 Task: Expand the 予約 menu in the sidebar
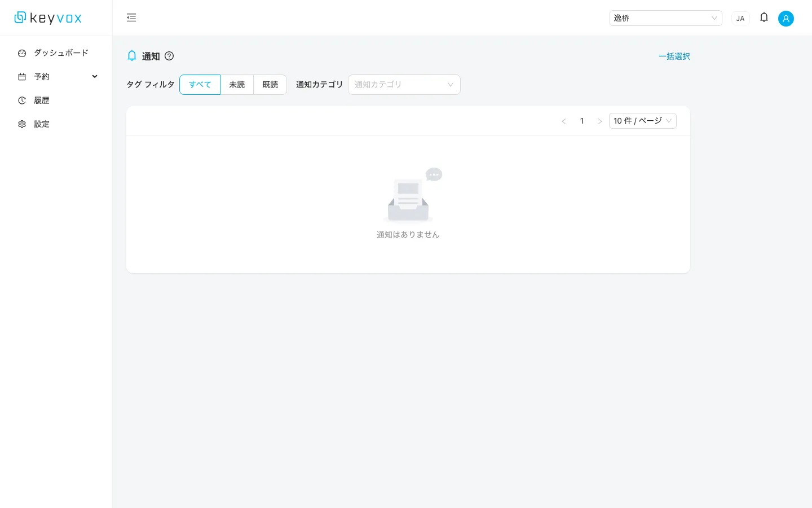pos(94,76)
